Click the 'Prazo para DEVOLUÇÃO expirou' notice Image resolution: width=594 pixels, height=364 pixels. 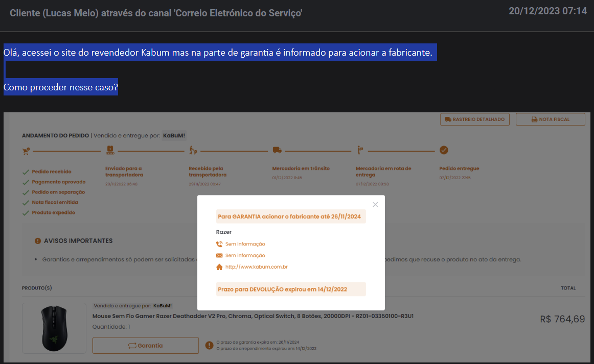[x=291, y=289]
